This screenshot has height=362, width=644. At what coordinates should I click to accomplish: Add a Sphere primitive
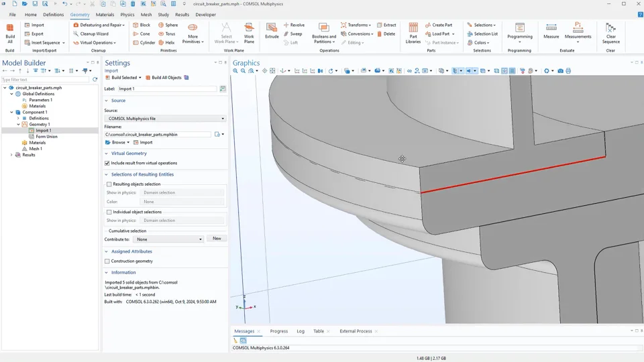pyautogui.click(x=168, y=25)
